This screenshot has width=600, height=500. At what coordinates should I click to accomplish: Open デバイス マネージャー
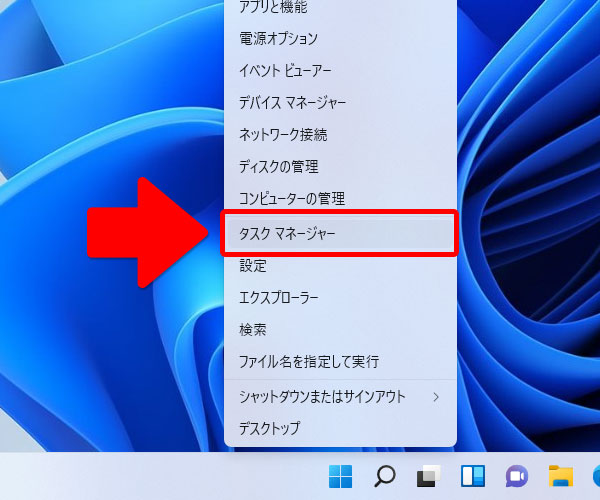coord(340,103)
